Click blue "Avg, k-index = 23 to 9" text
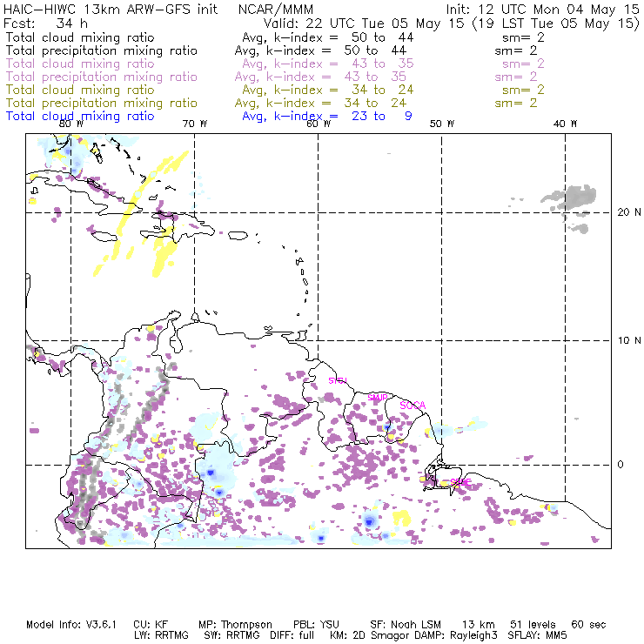 (x=327, y=117)
